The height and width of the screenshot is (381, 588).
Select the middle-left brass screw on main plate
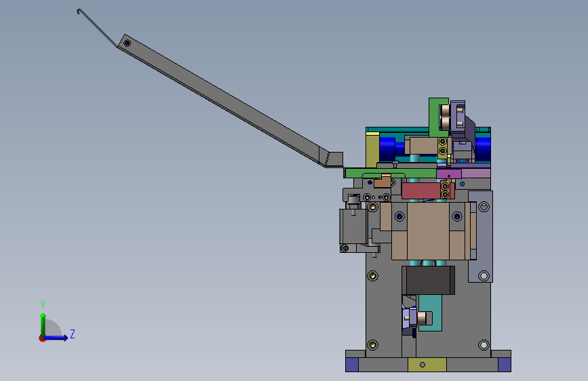click(x=372, y=276)
